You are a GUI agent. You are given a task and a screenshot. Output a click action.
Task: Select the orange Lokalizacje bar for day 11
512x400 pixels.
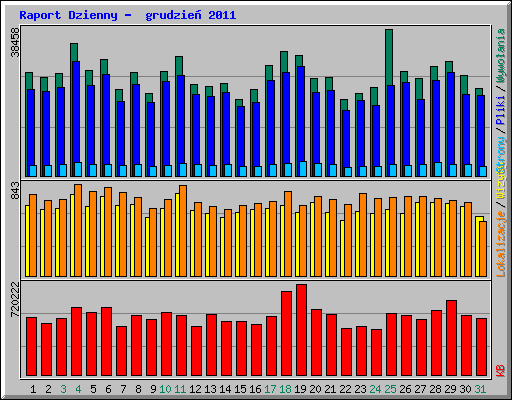coord(183,231)
